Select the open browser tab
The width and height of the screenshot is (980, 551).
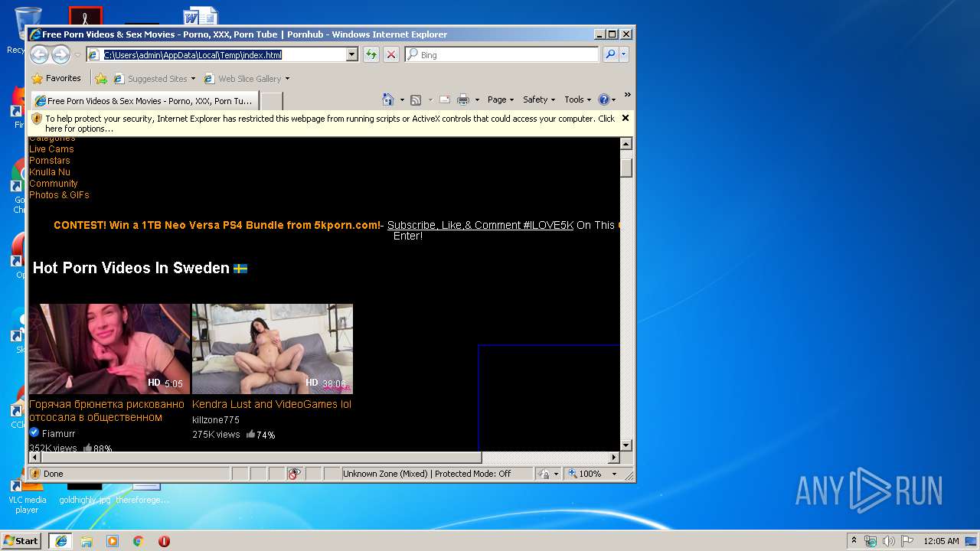coord(143,100)
